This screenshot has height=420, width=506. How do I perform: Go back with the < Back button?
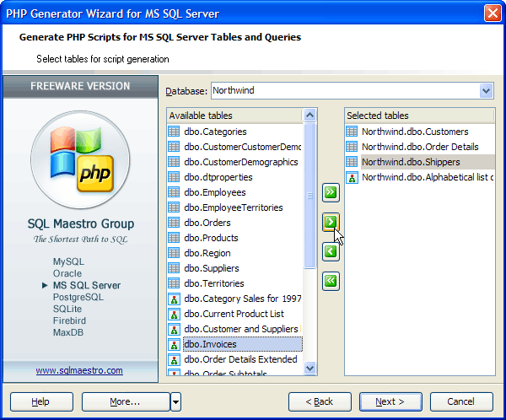pos(320,402)
